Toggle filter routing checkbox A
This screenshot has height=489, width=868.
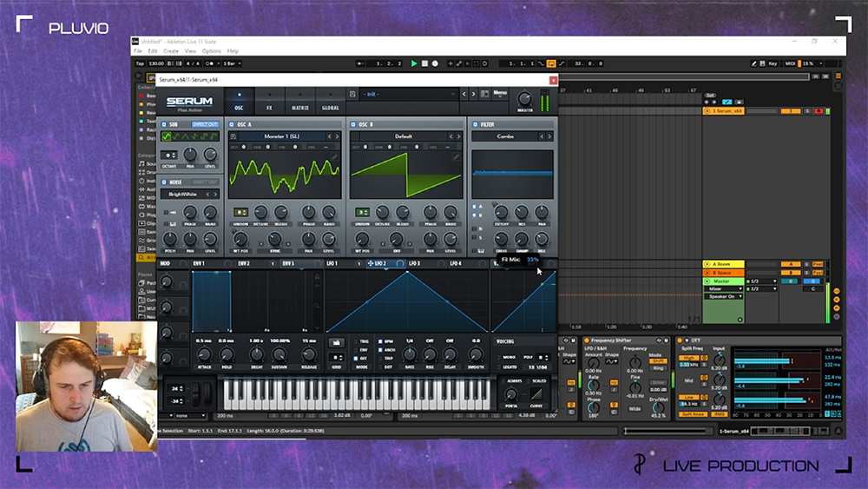[475, 207]
